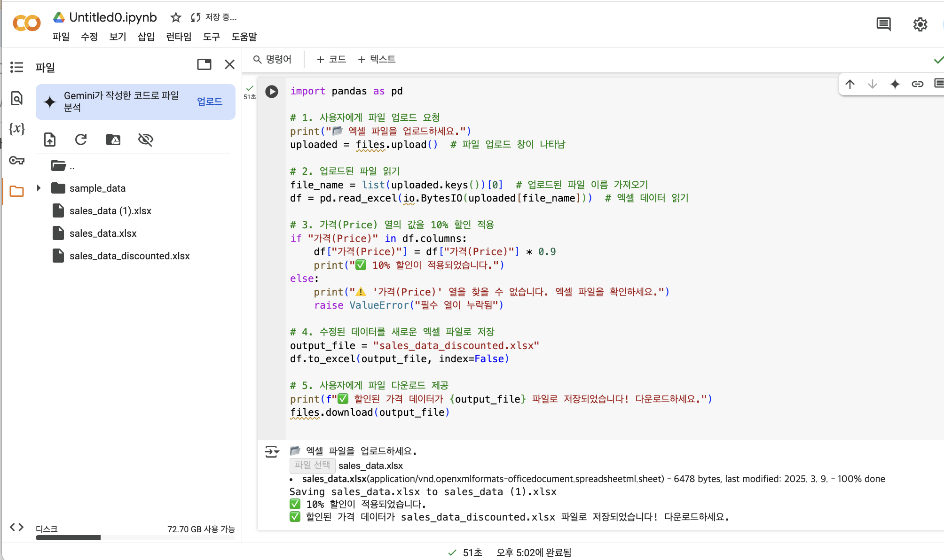The width and height of the screenshot is (944, 560).
Task: Open find and replace sidebar icon
Action: (16, 98)
